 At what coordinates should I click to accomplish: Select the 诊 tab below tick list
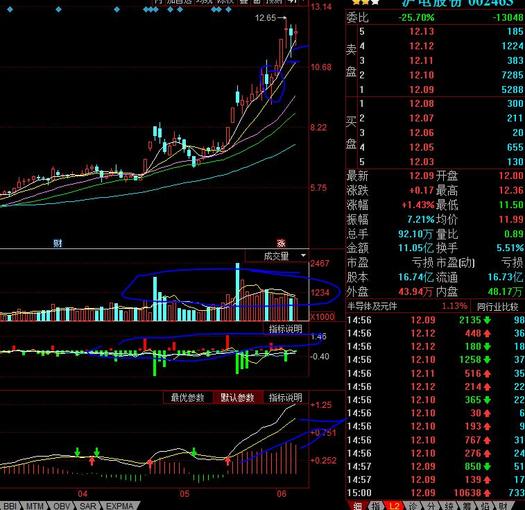413,506
